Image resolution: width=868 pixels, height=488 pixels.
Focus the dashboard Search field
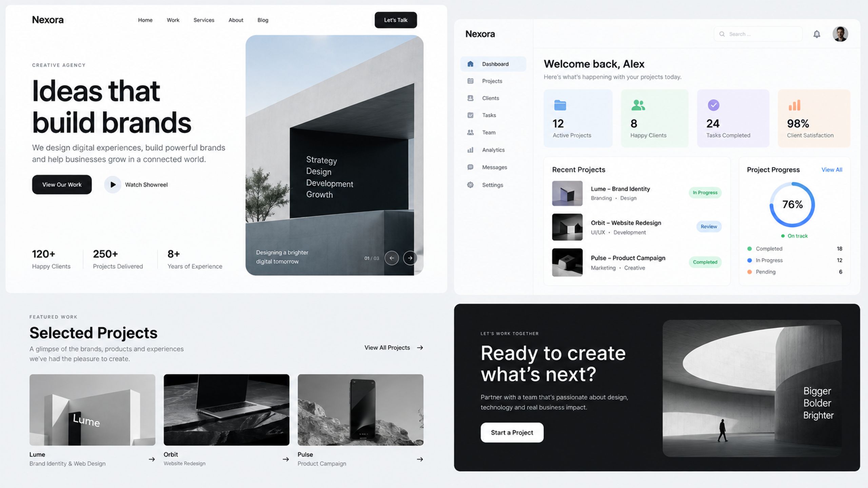(x=758, y=34)
